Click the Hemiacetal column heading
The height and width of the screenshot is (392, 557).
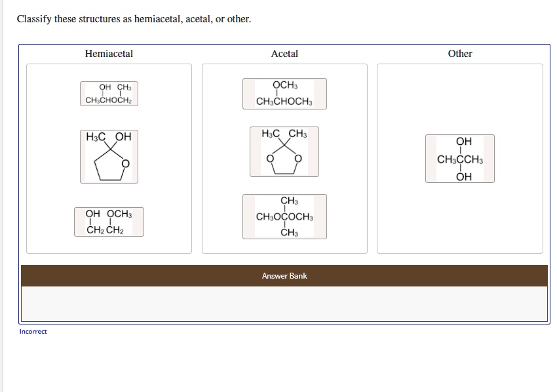coord(107,54)
